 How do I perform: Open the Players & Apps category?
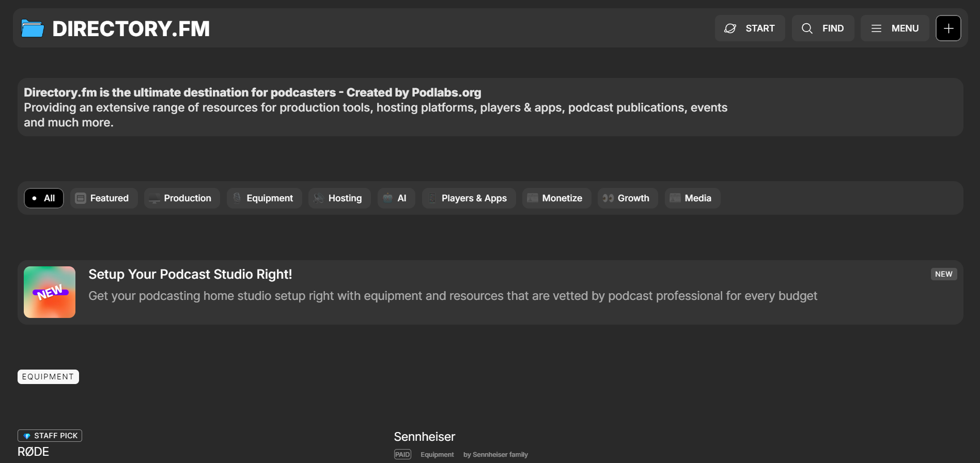tap(469, 198)
